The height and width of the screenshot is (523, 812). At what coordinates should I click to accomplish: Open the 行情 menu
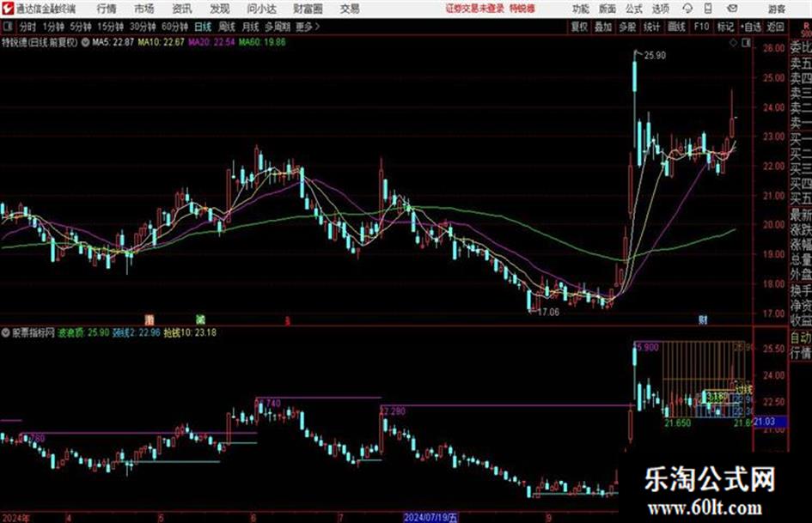tap(107, 9)
